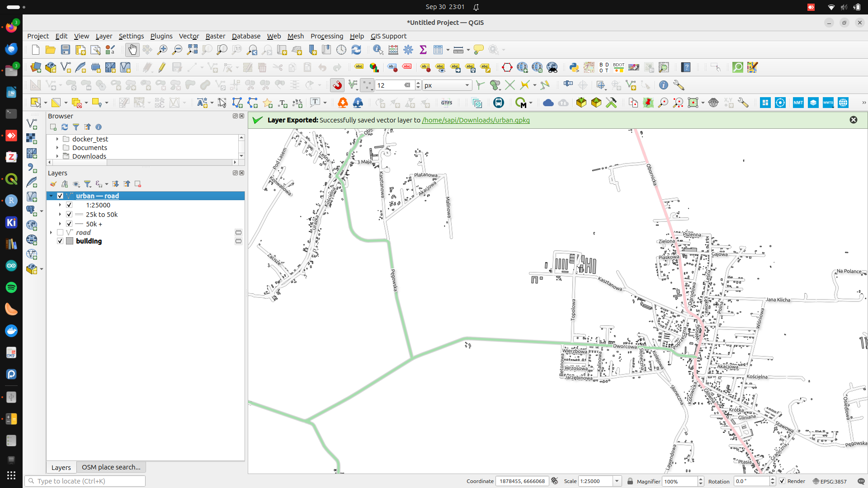Click Remove Layer icon in Layers panel

[138, 184]
